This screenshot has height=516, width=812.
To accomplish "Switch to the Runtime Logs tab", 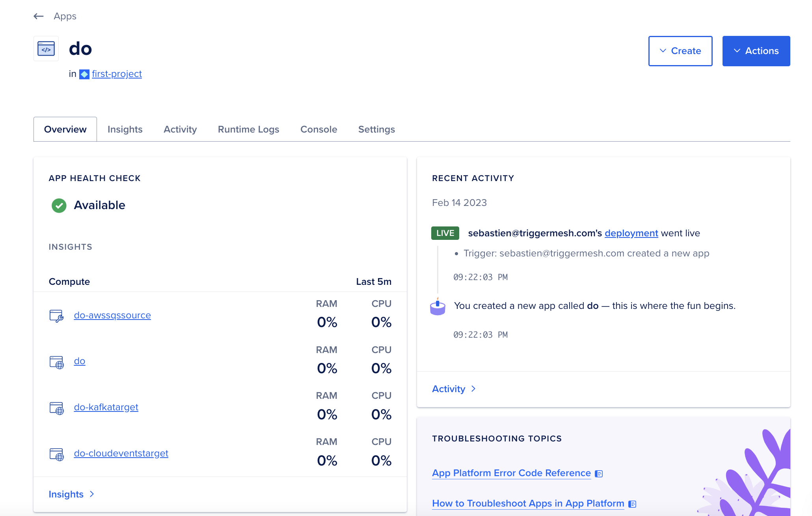I will tap(248, 129).
